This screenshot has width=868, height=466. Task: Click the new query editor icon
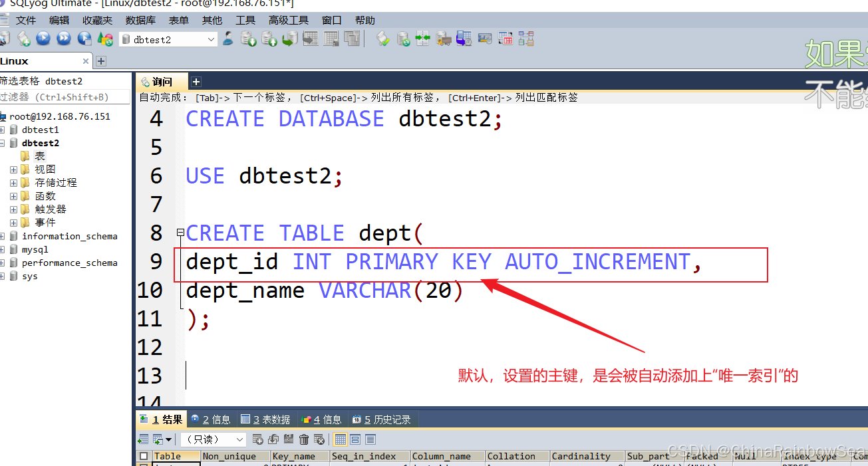(x=24, y=39)
